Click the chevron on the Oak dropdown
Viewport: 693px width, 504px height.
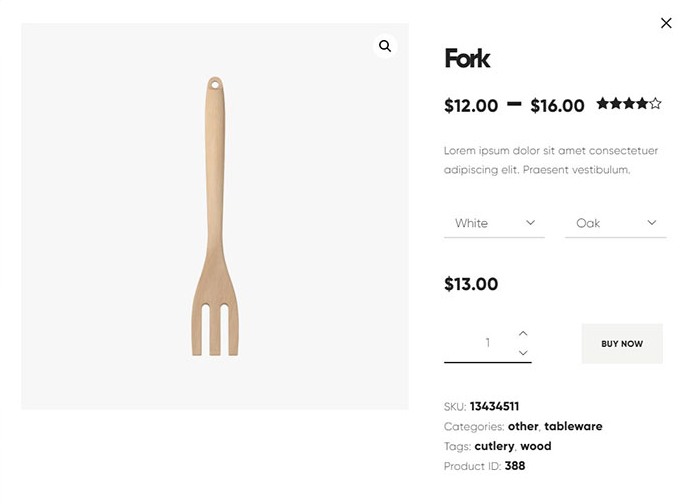pyautogui.click(x=652, y=223)
